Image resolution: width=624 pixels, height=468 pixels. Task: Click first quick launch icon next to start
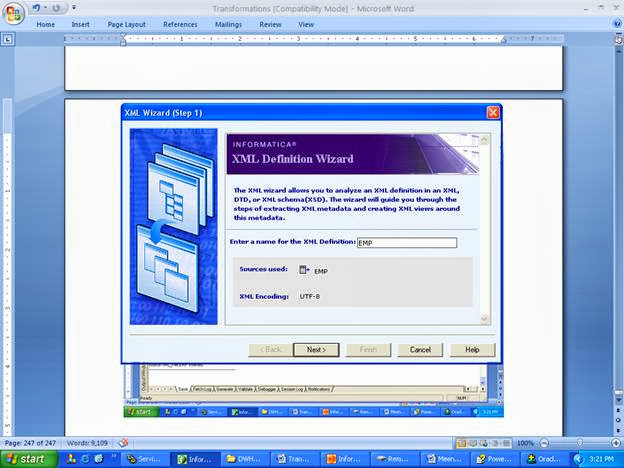pos(72,459)
